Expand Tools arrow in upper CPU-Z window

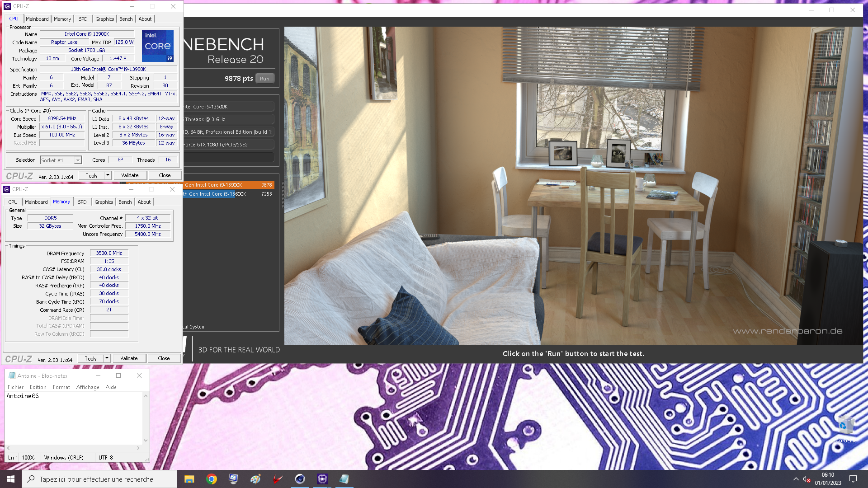click(x=108, y=175)
